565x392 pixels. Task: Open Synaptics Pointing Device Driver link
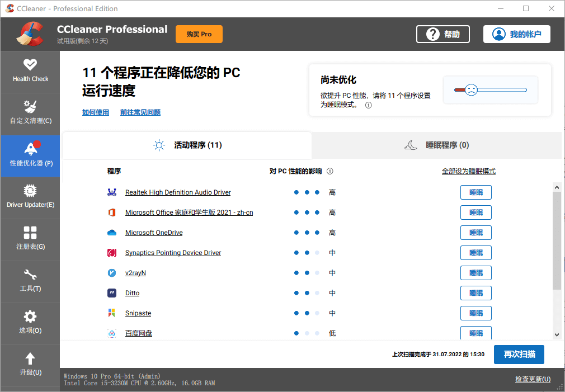point(173,253)
